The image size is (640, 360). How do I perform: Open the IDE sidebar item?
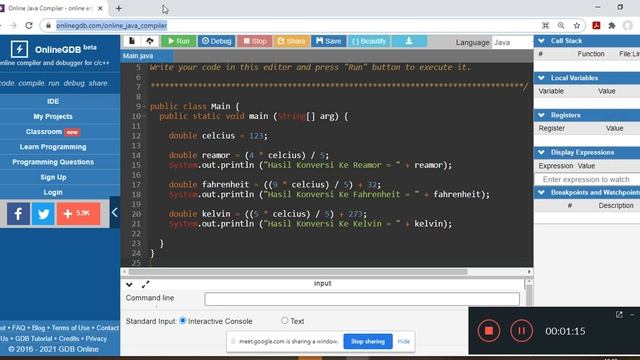coord(53,101)
